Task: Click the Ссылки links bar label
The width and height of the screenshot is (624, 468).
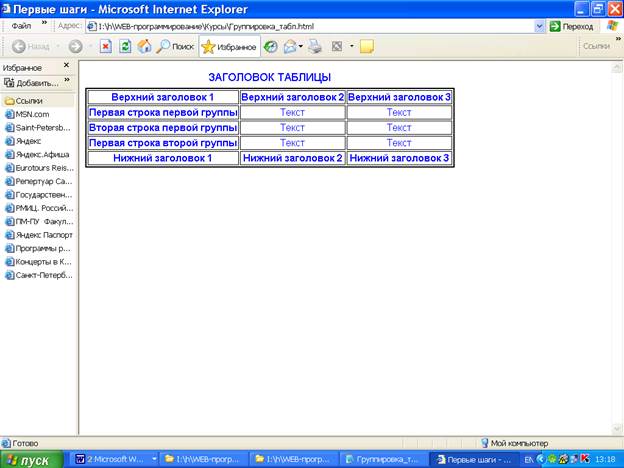Action: tap(596, 46)
